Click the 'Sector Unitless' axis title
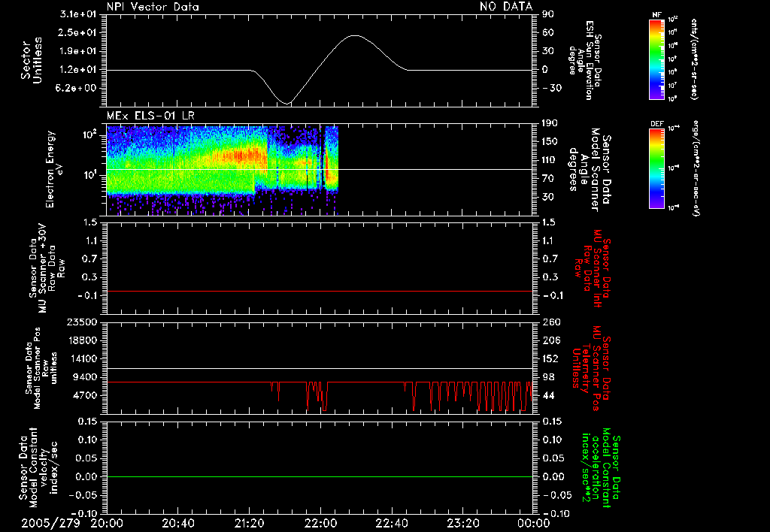The image size is (770, 532). click(x=32, y=60)
